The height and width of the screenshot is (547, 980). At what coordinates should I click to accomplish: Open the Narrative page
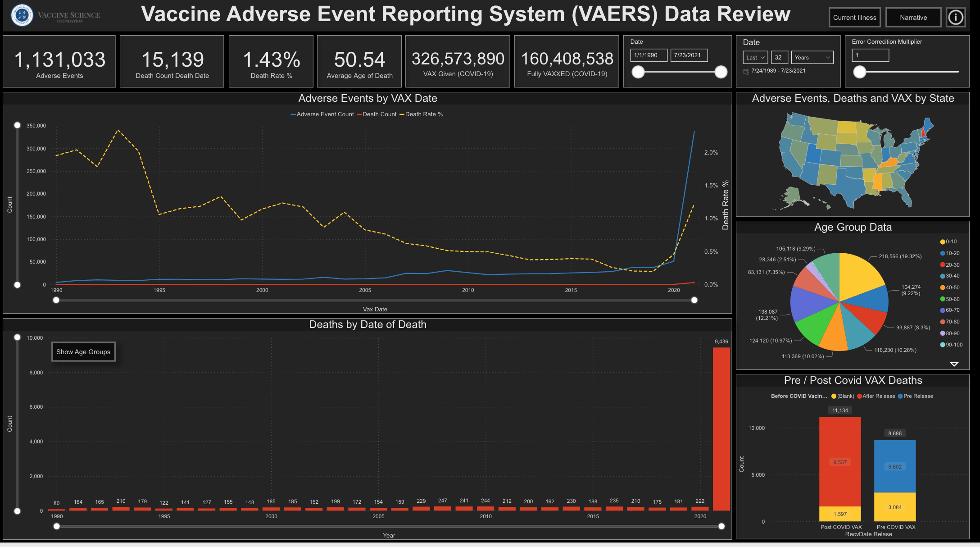(913, 18)
